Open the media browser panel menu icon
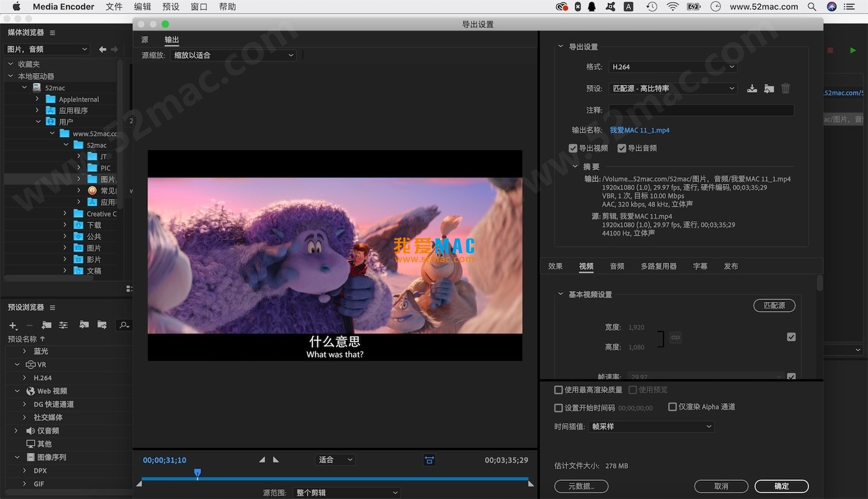This screenshot has height=499, width=868. (x=52, y=33)
